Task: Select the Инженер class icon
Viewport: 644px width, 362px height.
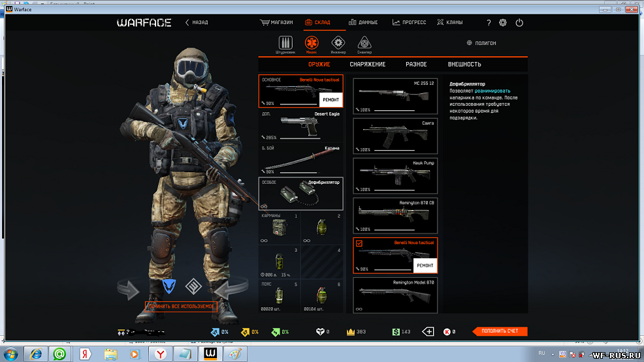Action: click(338, 42)
